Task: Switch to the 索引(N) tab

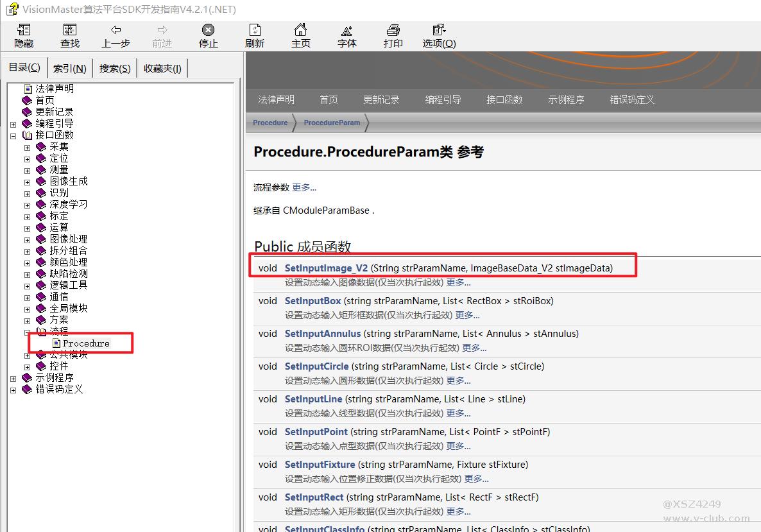Action: (x=69, y=69)
